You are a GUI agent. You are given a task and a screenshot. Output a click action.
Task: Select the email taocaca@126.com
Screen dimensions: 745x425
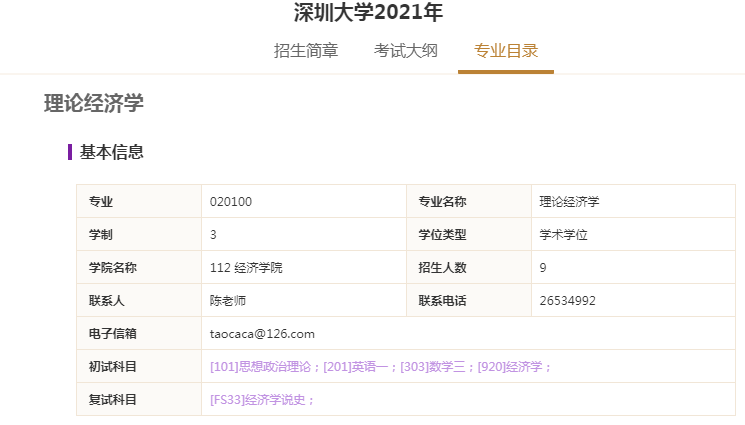coord(262,334)
